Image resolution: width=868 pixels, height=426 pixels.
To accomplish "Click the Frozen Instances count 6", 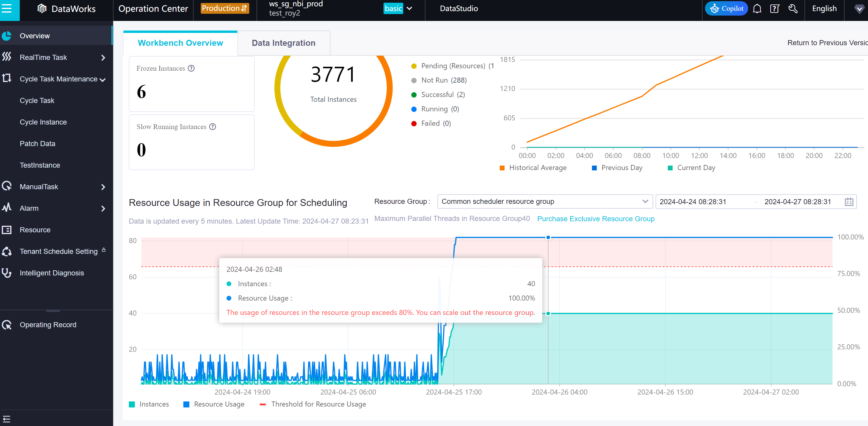I will (x=141, y=92).
